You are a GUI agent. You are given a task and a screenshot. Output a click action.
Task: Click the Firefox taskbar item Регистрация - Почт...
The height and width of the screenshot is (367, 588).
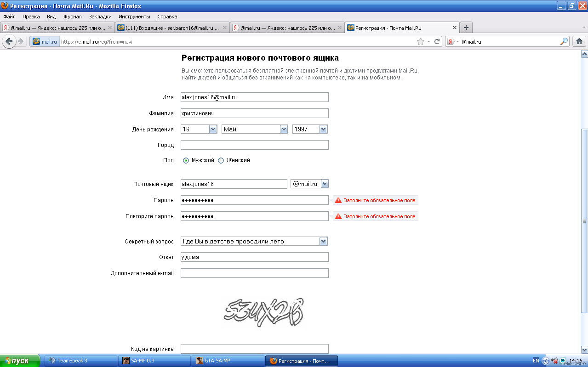click(x=302, y=361)
